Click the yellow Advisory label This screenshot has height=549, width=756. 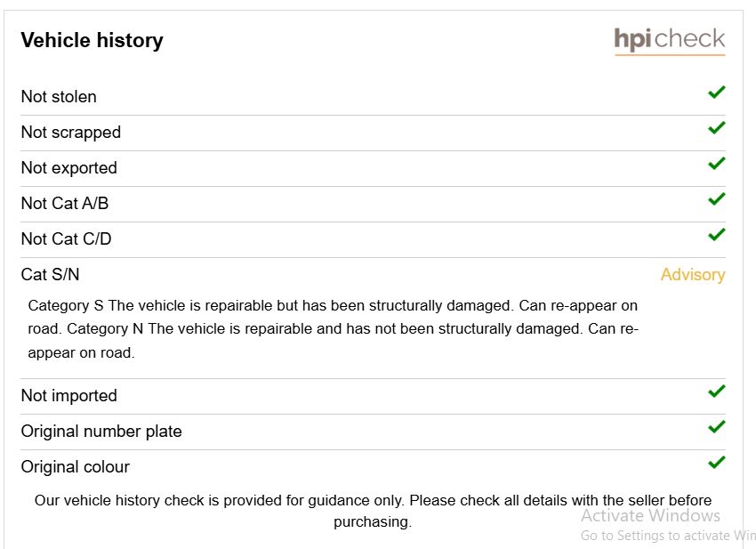pos(693,275)
